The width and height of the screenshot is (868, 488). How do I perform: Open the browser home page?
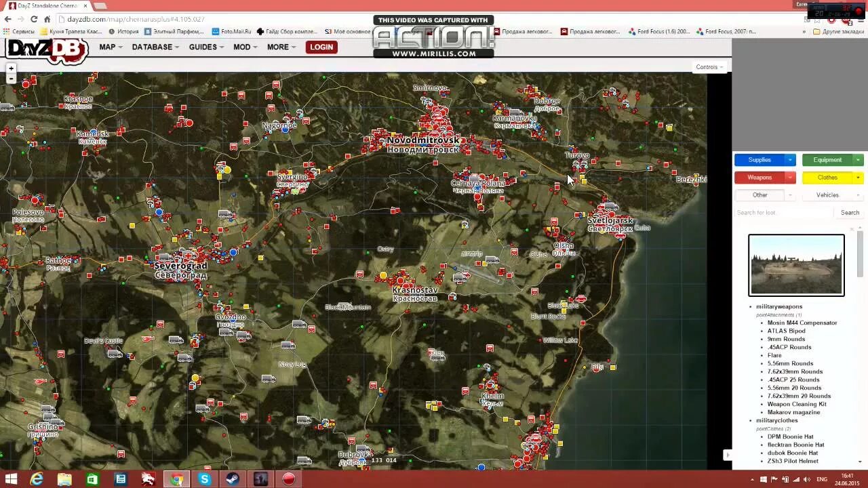coord(47,19)
